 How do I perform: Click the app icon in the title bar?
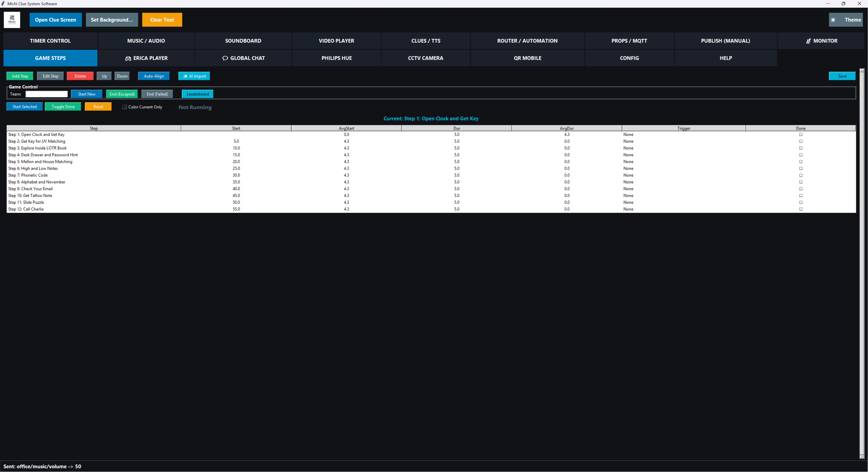tap(3, 4)
